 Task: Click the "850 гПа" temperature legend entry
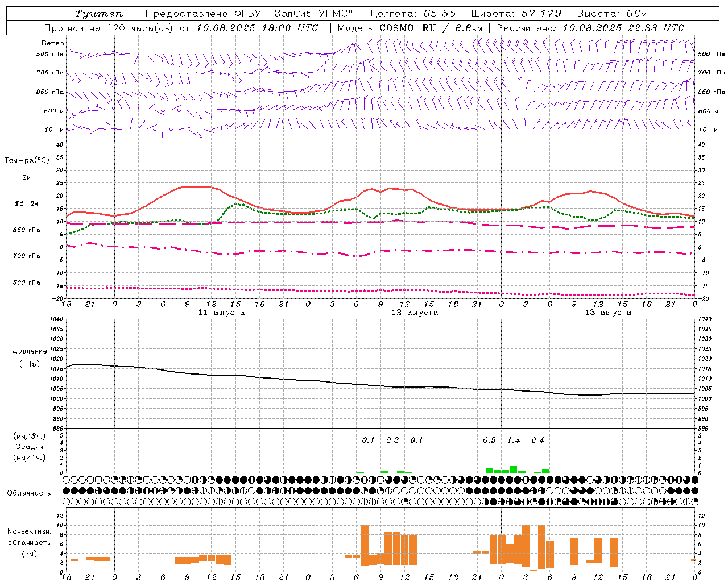[x=26, y=231]
